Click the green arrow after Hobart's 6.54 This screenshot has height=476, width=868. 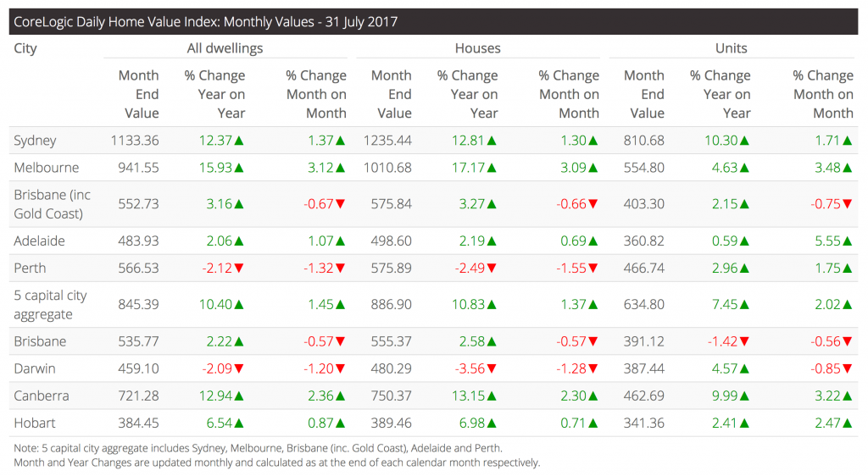(x=239, y=423)
